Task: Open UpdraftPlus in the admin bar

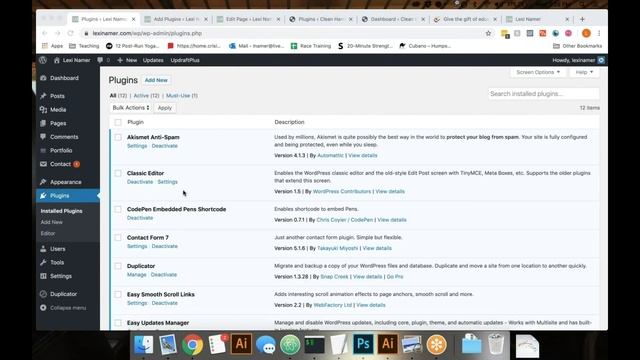Action: pyautogui.click(x=185, y=60)
